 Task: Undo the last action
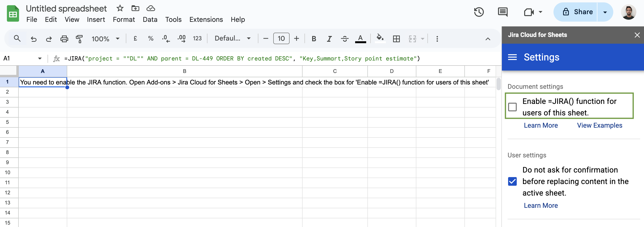click(x=34, y=39)
